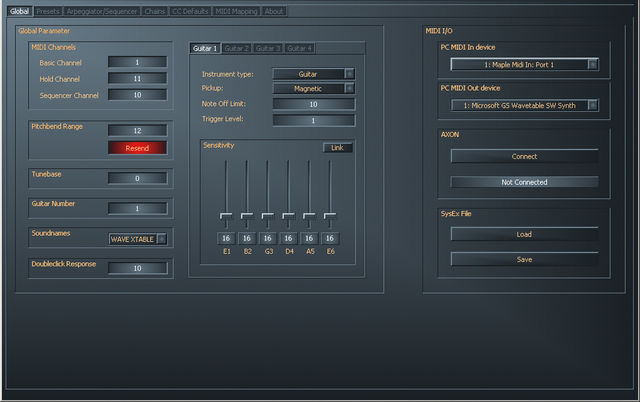Click the E6 string sensitivity slider

click(330, 215)
